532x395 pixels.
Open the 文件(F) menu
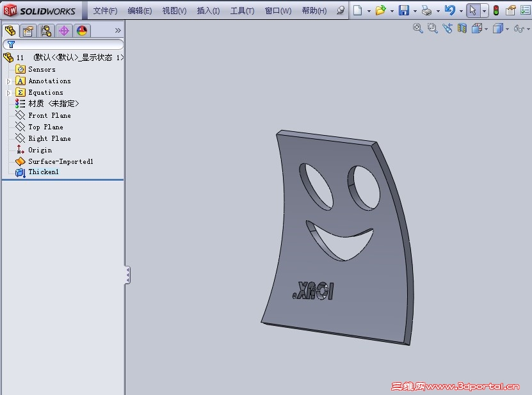[x=105, y=11]
